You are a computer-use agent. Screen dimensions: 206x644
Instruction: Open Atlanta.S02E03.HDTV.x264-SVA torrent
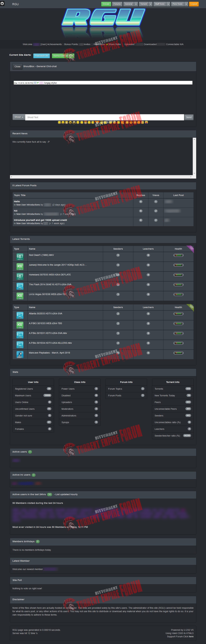(x=45, y=314)
